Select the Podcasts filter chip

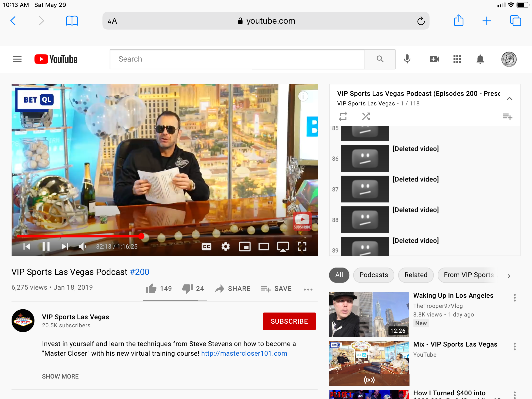374,275
